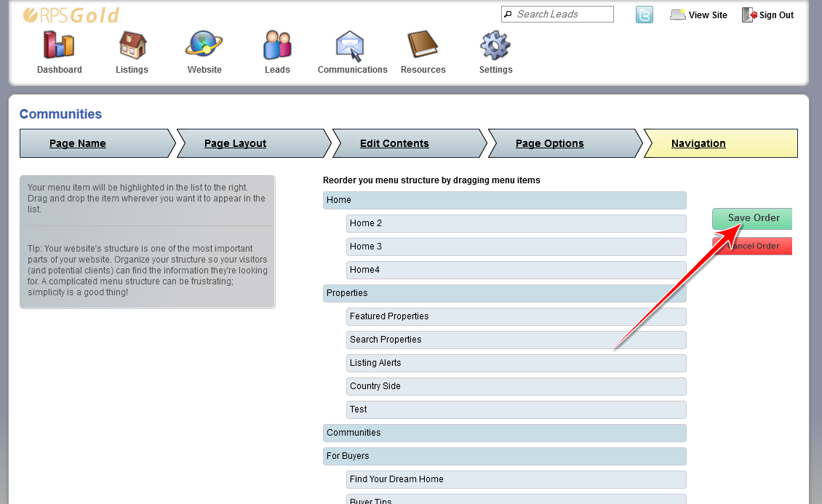Click the Website label
Image resolution: width=822 pixels, height=504 pixels.
point(204,70)
